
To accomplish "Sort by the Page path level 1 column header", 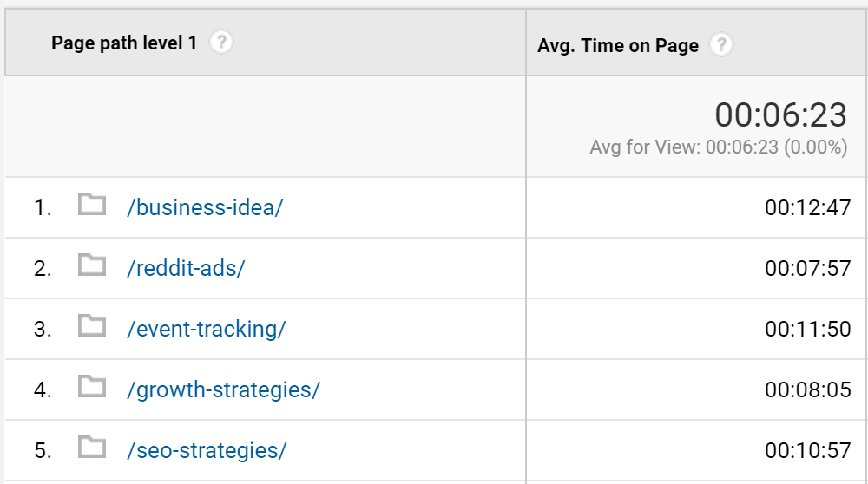I will pyautogui.click(x=124, y=43).
